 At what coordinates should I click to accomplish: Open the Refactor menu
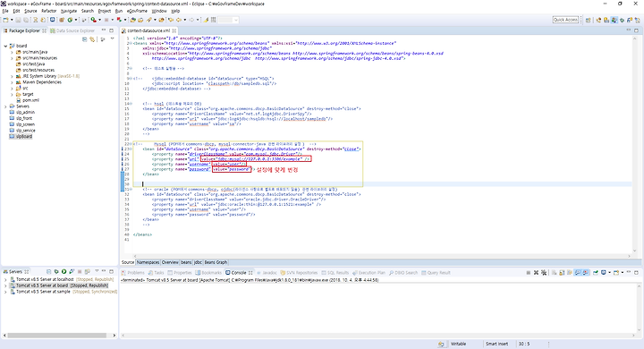tap(49, 11)
